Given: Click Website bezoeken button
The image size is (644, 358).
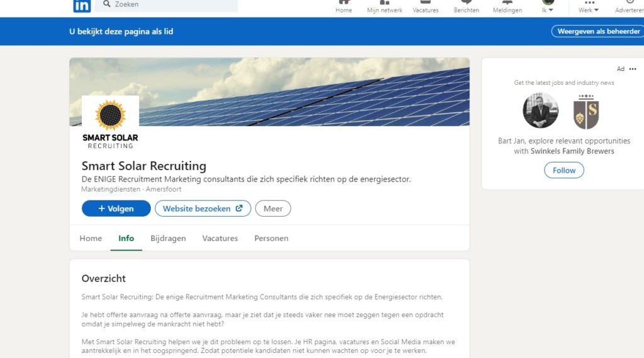Looking at the screenshot, I should pyautogui.click(x=203, y=209).
